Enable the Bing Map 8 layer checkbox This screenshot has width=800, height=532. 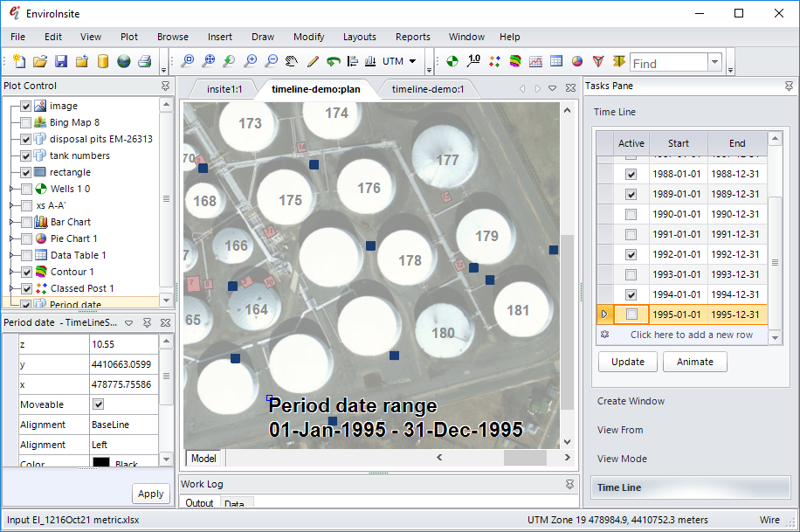tap(25, 122)
